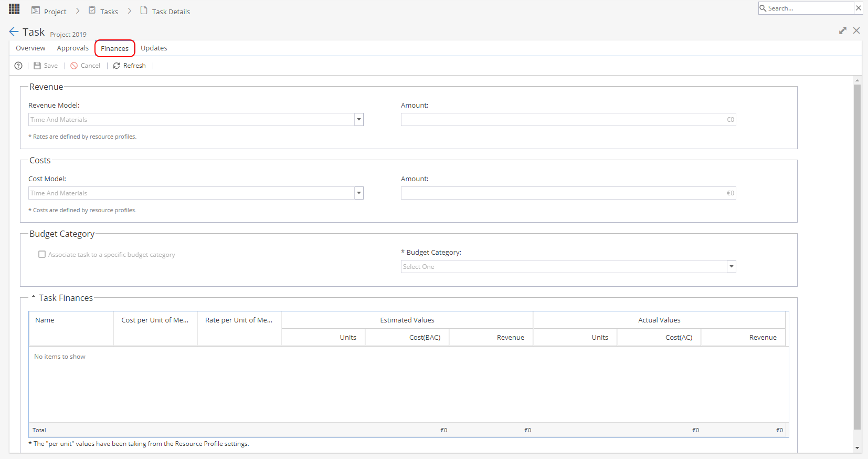Viewport: 868px width, 459px height.
Task: Open the Updates tab
Action: coord(154,48)
